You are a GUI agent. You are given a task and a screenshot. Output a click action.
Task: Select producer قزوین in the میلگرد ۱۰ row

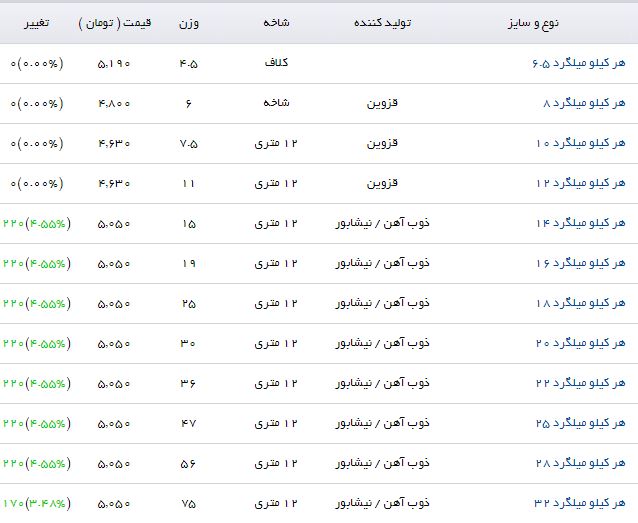tap(382, 143)
